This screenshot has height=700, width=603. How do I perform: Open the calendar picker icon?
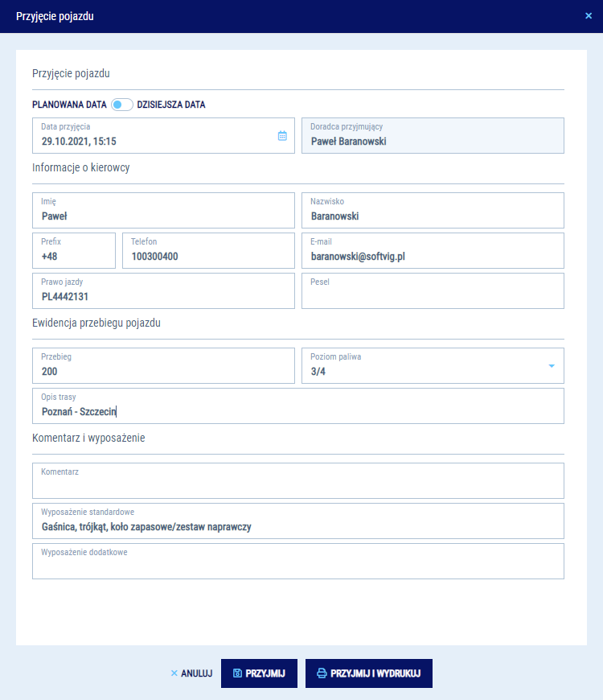tap(282, 136)
